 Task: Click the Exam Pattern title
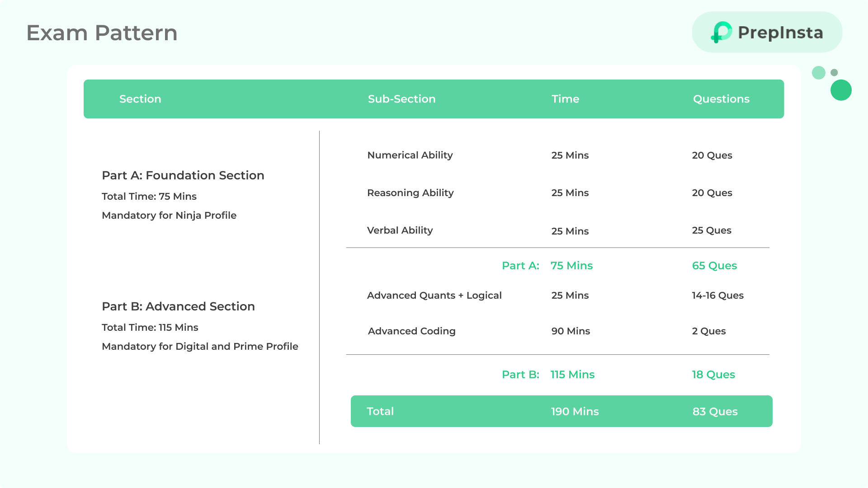pos(102,33)
